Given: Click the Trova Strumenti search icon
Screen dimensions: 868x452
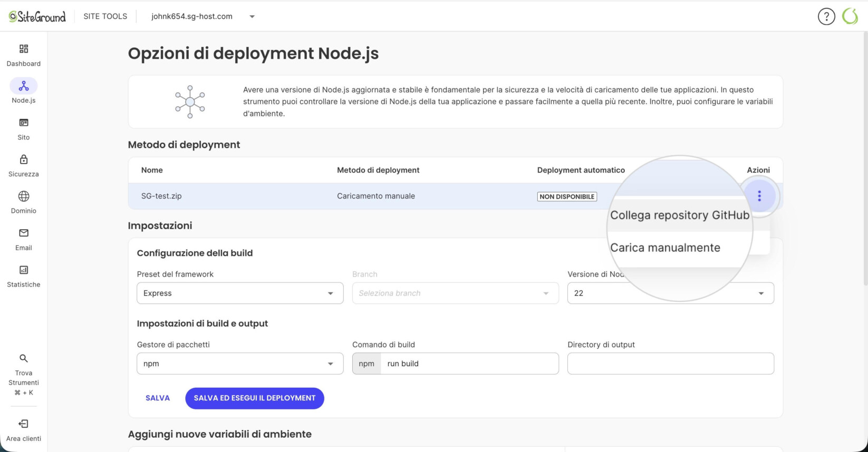Looking at the screenshot, I should pos(24,358).
